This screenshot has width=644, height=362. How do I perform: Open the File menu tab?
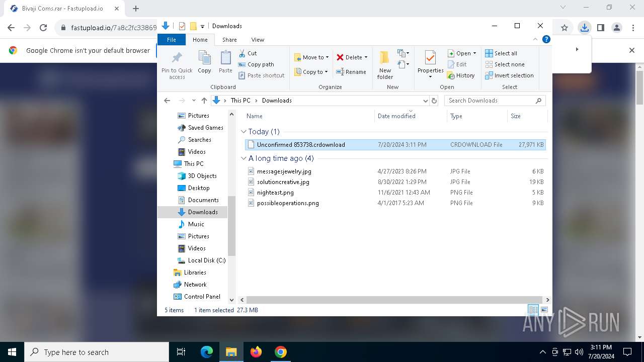coord(172,40)
